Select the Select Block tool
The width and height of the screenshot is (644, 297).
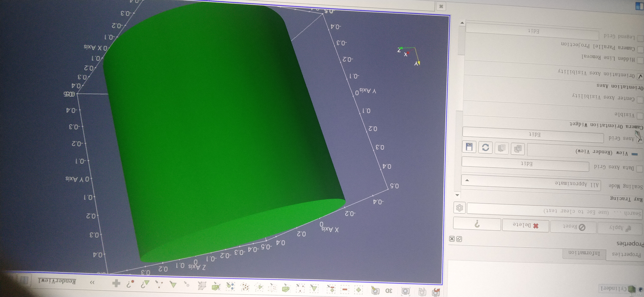[230, 286]
